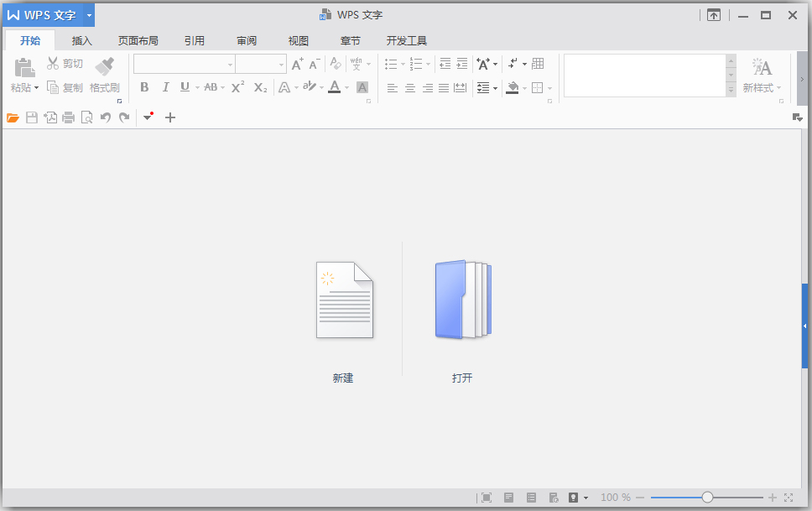This screenshot has height=511, width=812.
Task: Switch to outline view icon
Action: pyautogui.click(x=531, y=498)
